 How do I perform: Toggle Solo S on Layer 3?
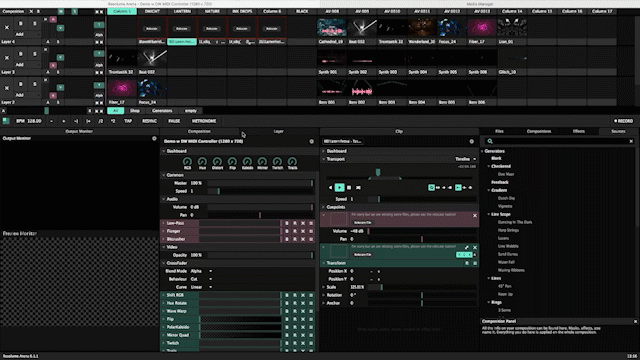click(x=35, y=54)
